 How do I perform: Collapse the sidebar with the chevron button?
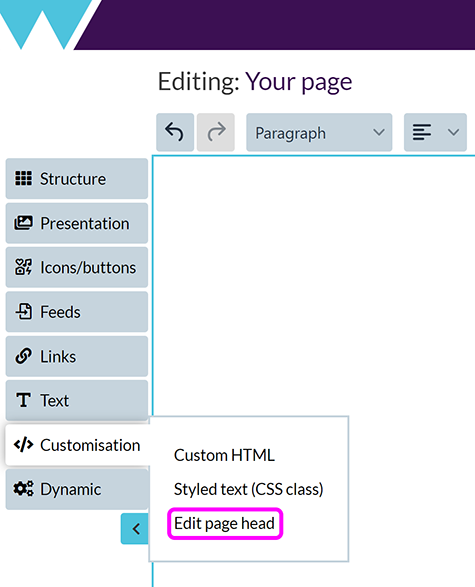[135, 529]
